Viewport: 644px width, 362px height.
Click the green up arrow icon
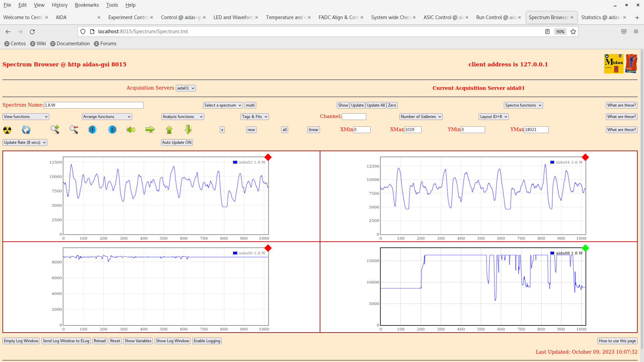tap(169, 129)
